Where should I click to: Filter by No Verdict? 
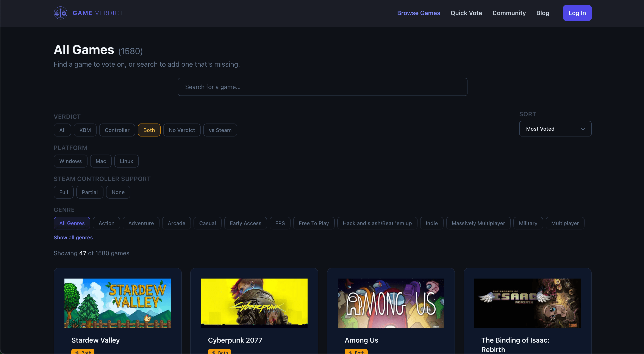(182, 130)
